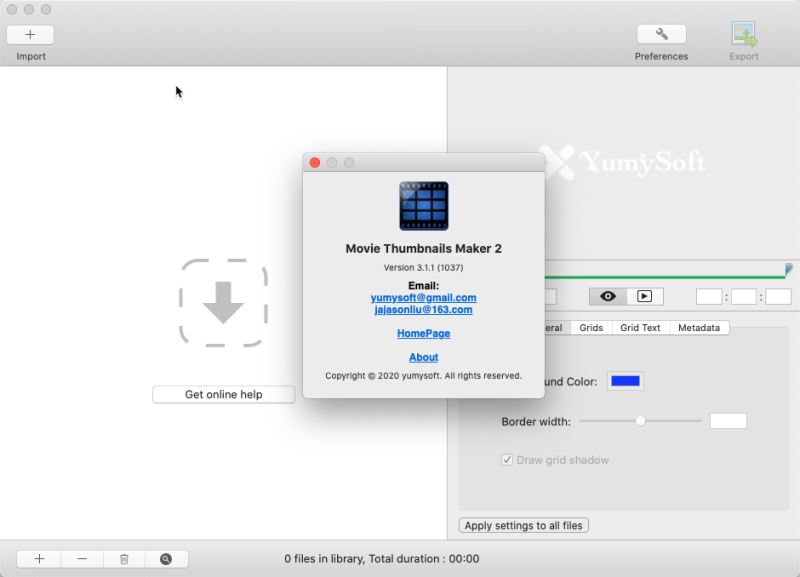Remove a file with bottom minus button
The height and width of the screenshot is (577, 800).
[82, 559]
